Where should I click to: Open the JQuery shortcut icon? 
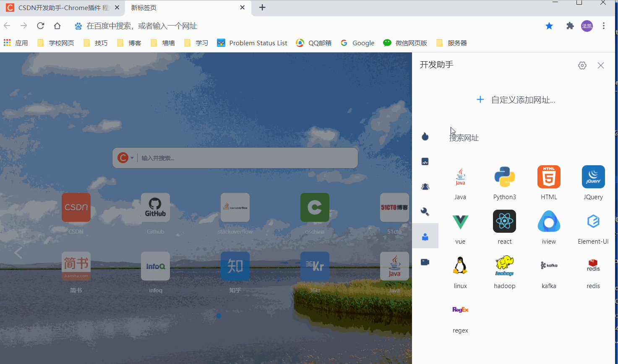pos(593,177)
